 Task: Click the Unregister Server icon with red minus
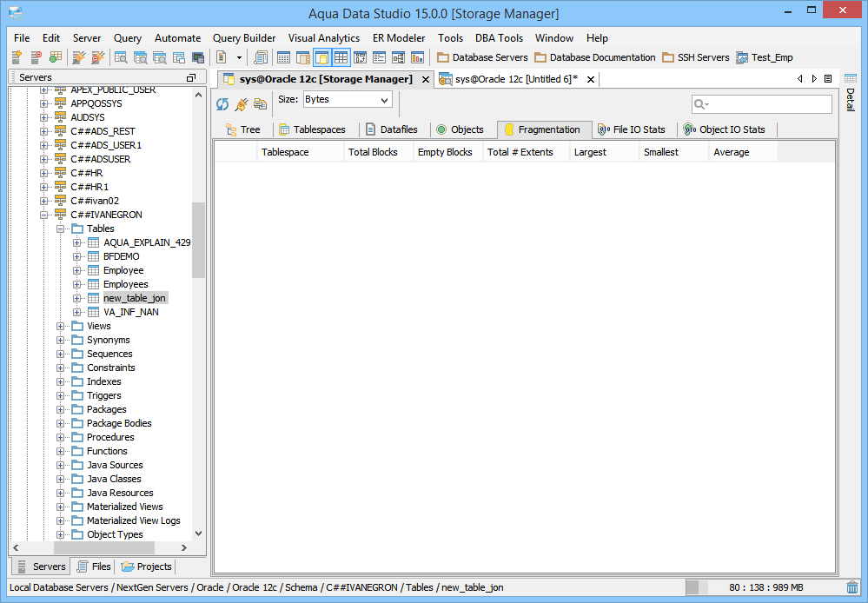[x=36, y=57]
